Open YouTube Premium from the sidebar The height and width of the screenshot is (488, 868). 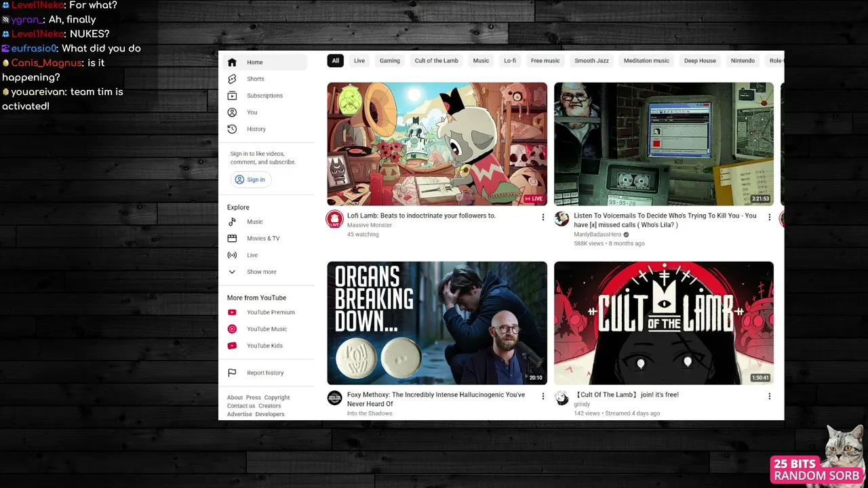pyautogui.click(x=265, y=312)
